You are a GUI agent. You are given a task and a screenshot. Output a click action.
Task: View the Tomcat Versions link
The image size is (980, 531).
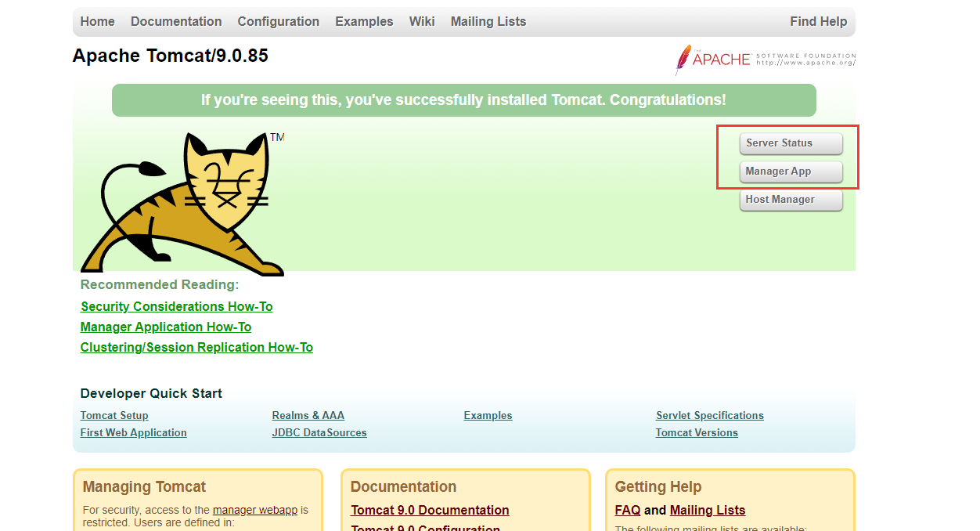pos(697,432)
